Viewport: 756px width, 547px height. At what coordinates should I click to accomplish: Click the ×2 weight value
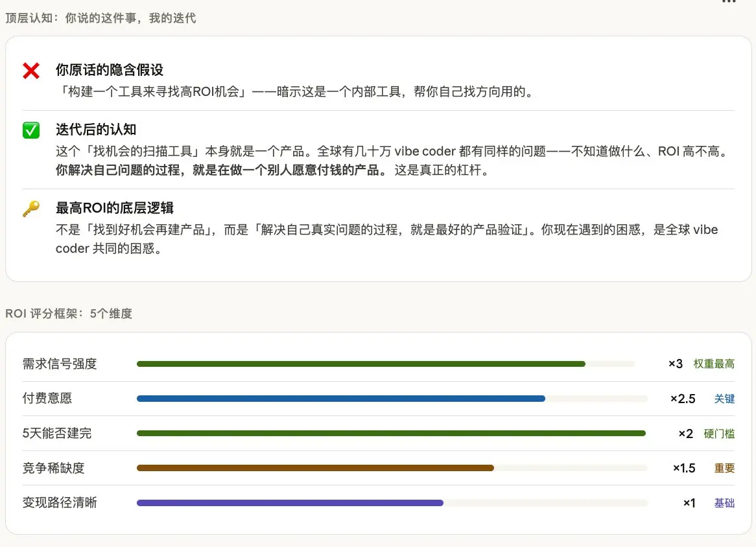[x=686, y=434]
